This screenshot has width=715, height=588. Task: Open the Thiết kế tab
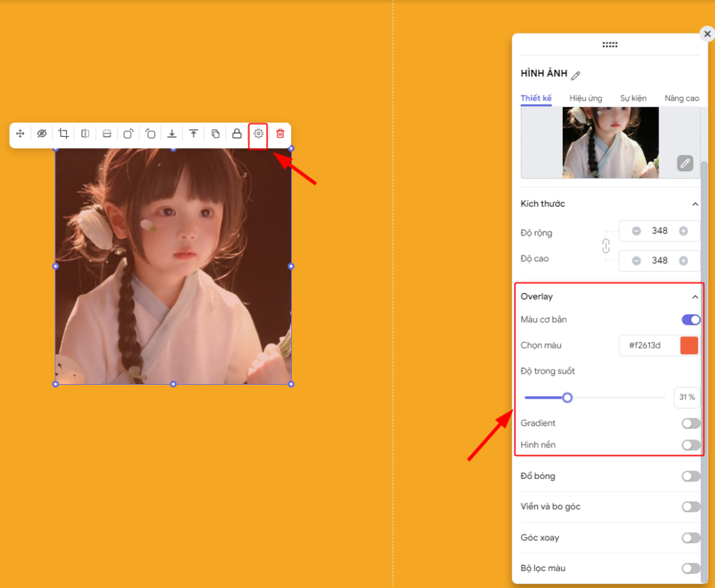pyautogui.click(x=536, y=98)
